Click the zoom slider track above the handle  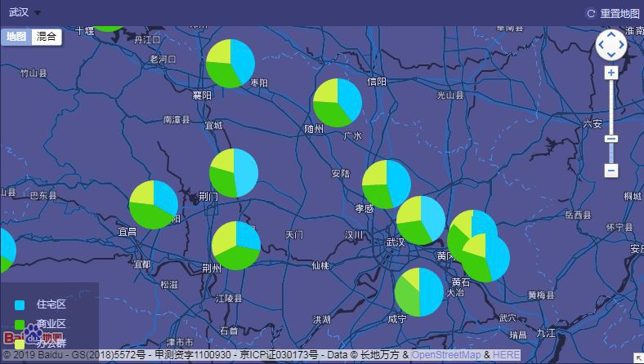[x=611, y=107]
